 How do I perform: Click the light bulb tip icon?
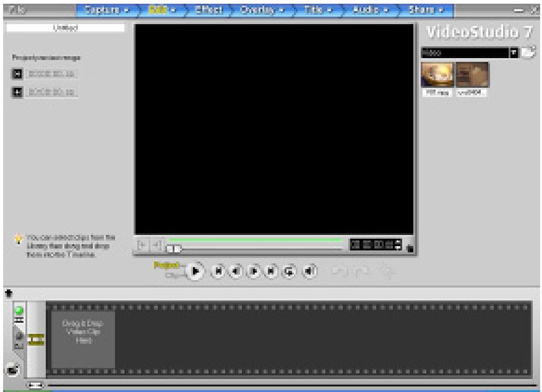pos(18,239)
